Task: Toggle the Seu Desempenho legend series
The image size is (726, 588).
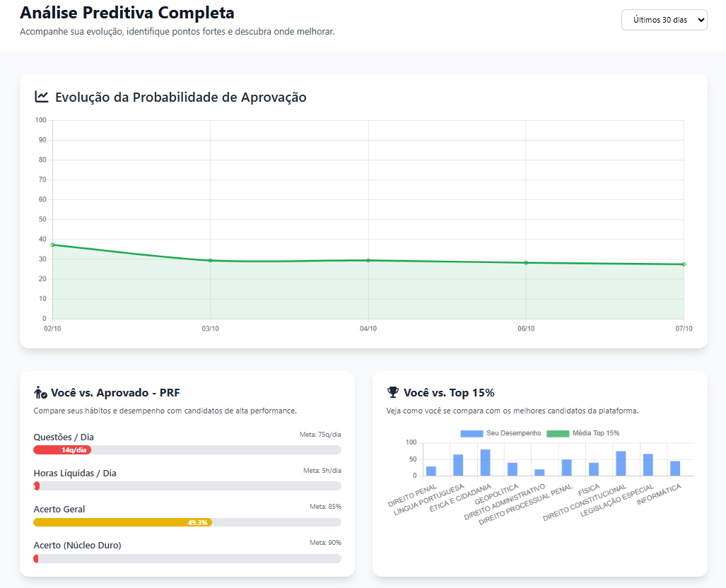Action: (471, 433)
